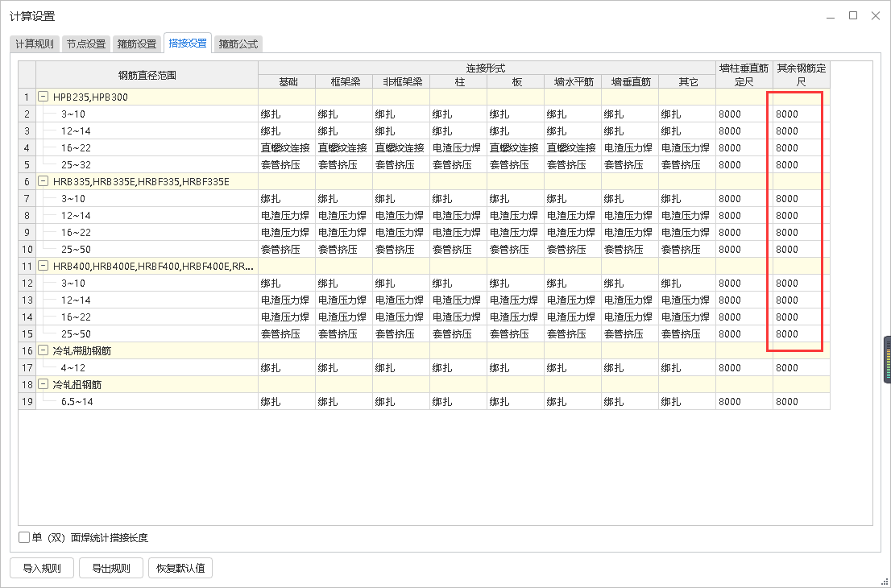Enable 单(双)面焊统计搭接长度 checkbox
891x588 pixels.
(x=24, y=537)
